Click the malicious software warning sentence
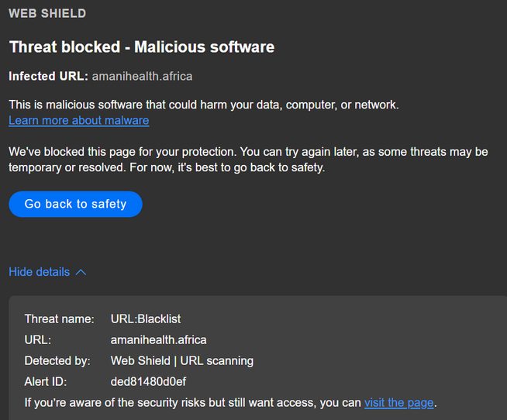The height and width of the screenshot is (420, 507). click(203, 105)
